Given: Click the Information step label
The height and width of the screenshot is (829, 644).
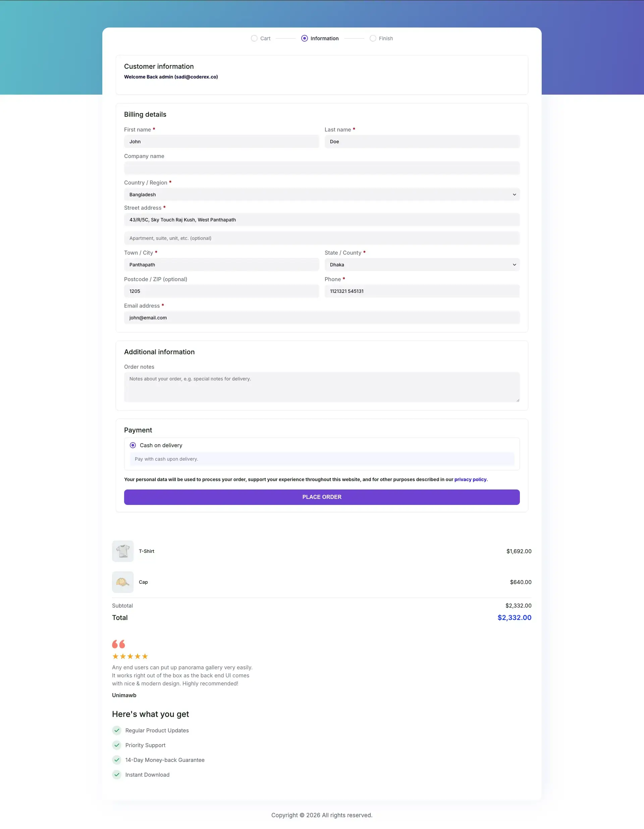Looking at the screenshot, I should coord(324,38).
